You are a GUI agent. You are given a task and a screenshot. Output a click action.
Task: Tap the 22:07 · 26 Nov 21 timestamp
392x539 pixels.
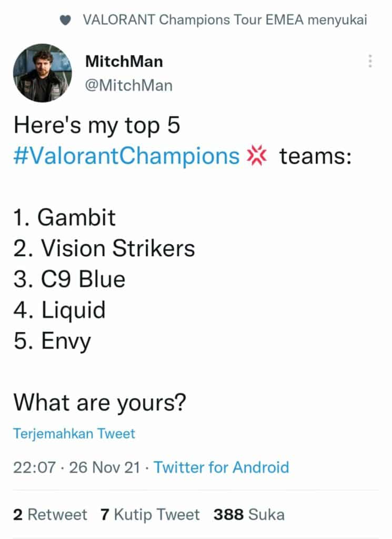tap(77, 467)
